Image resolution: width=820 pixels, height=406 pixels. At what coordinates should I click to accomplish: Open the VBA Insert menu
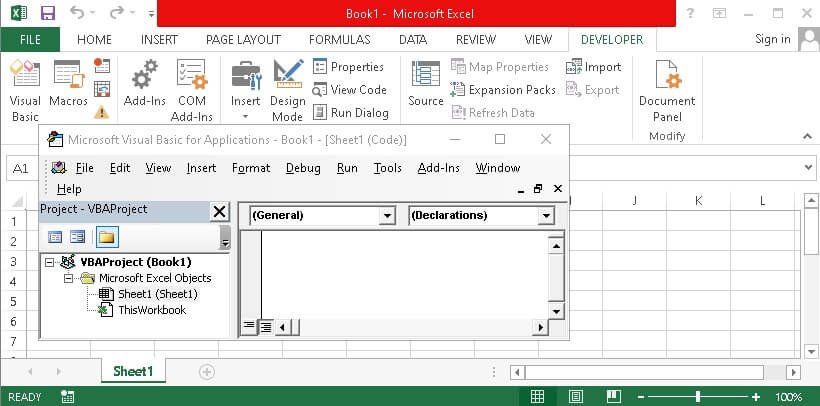201,168
